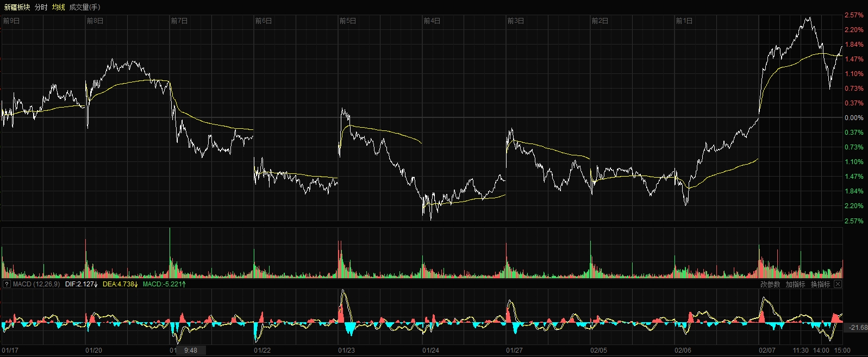Open 改参数 to modify indicator parameters
The width and height of the screenshot is (868, 357).
(x=770, y=284)
